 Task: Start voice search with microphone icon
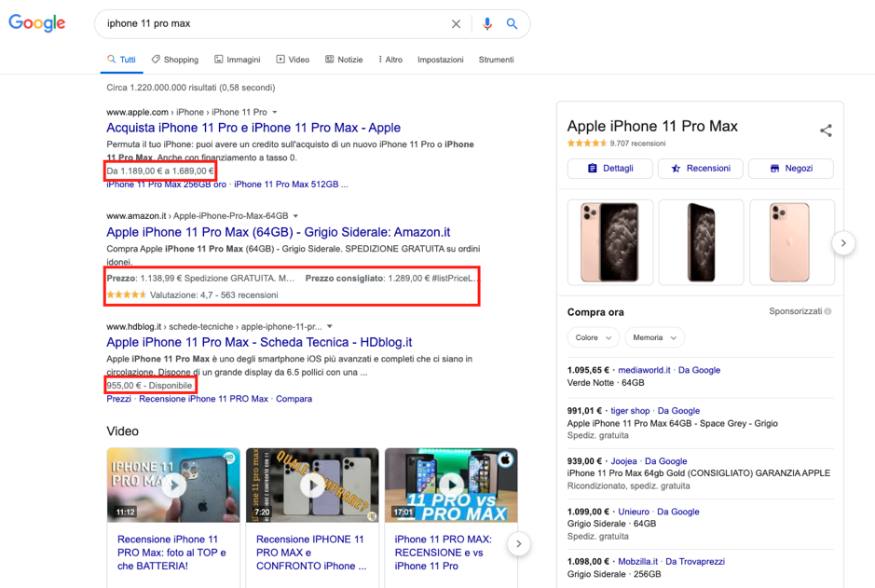[x=487, y=23]
